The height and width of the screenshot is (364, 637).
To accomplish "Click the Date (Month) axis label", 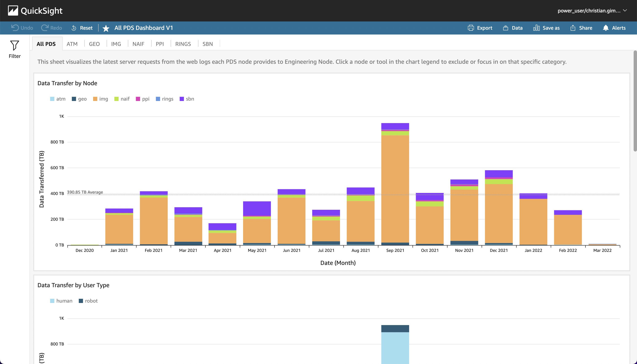I will click(x=338, y=263).
